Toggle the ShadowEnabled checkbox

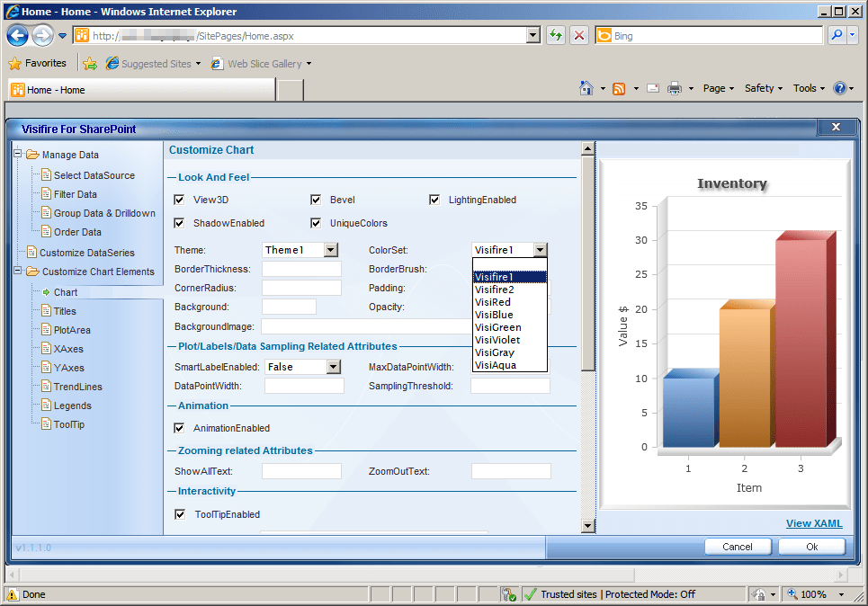tap(177, 222)
